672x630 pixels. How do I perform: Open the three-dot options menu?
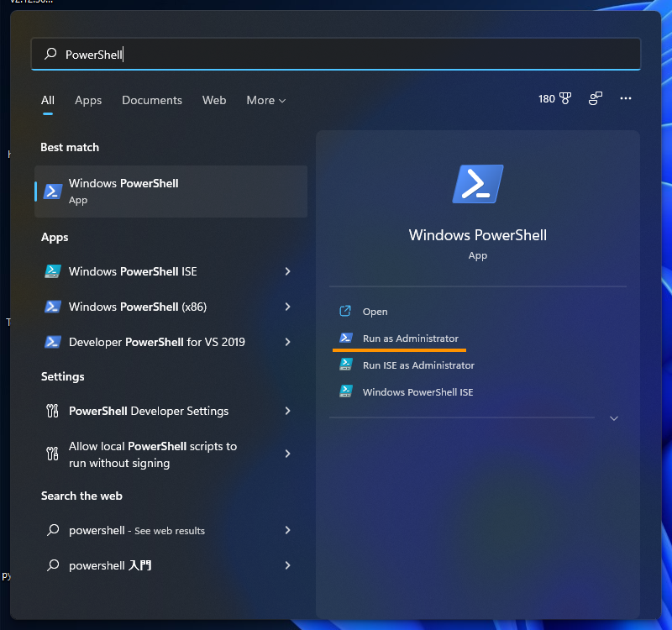pos(625,98)
